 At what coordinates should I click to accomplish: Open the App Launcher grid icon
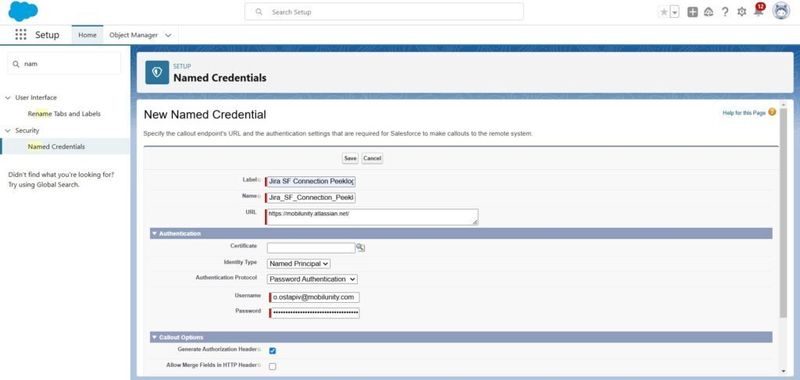click(20, 35)
